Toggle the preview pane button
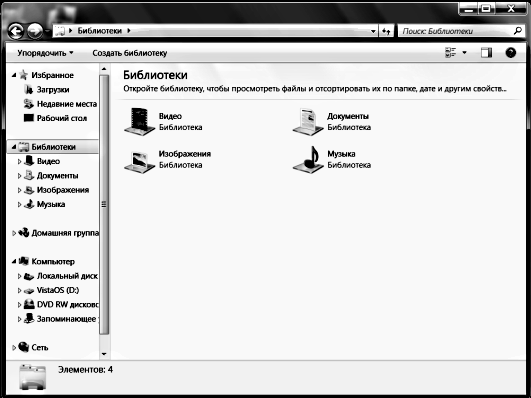This screenshot has height=398, width=531. (486, 53)
